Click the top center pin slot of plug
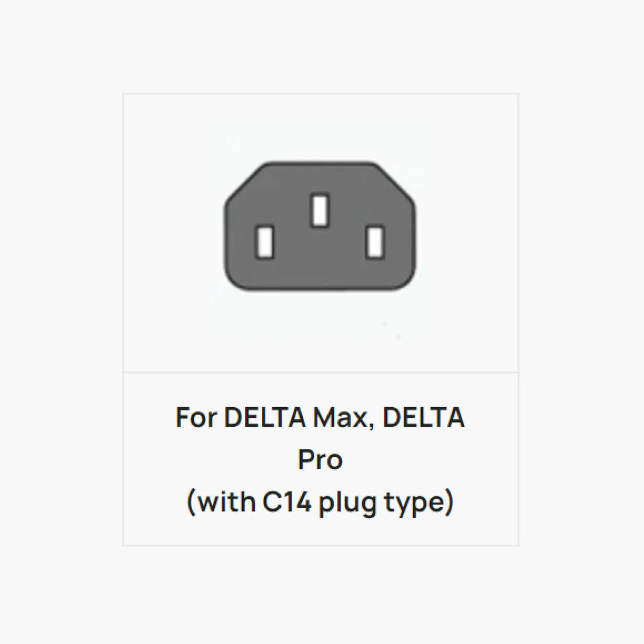644x644 pixels. point(320,210)
